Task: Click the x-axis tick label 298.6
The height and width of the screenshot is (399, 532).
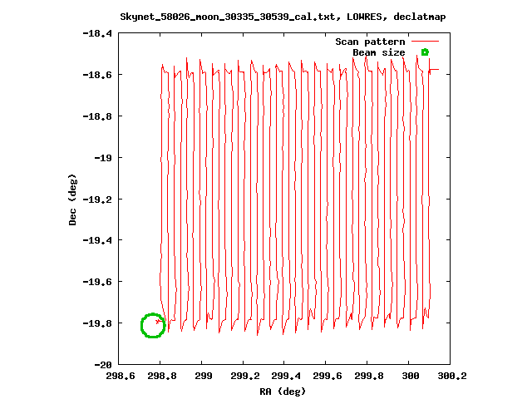Action: [121, 376]
